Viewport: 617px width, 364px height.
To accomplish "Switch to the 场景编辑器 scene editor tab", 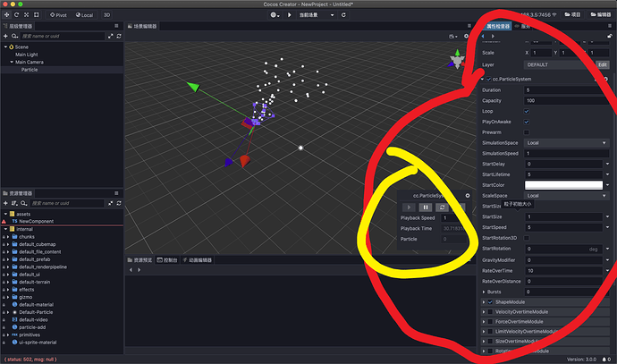I will (x=142, y=26).
